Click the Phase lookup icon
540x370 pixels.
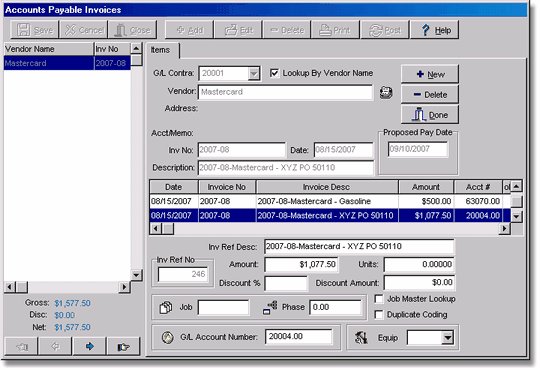270,307
